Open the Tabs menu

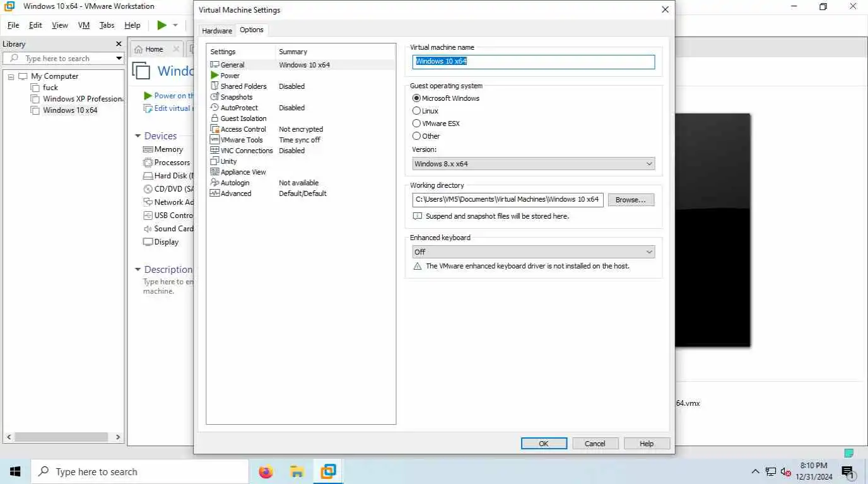[x=107, y=25]
